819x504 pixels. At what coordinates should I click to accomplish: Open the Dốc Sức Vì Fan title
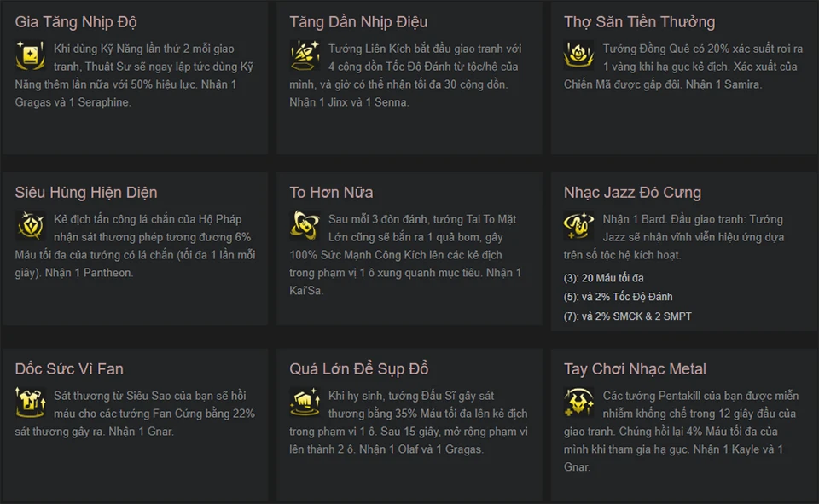[69, 369]
